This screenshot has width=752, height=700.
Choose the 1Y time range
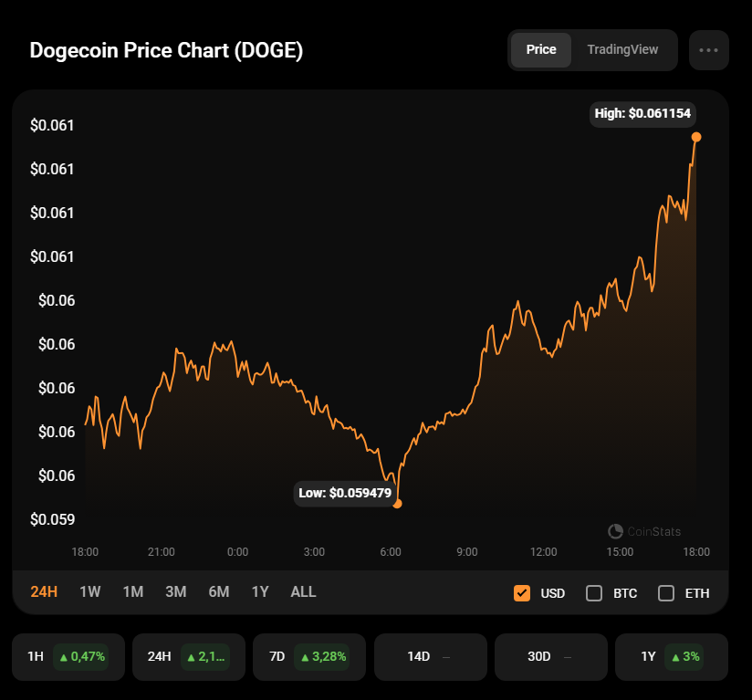260,591
